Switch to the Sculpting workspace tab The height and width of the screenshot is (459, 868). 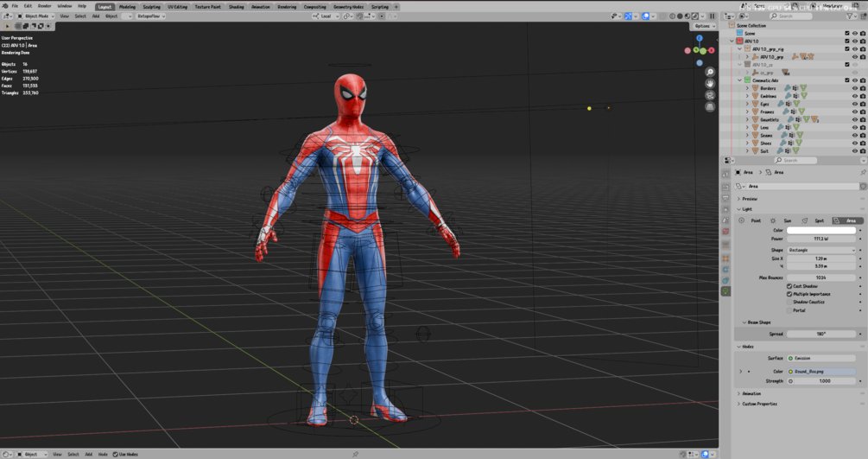(x=151, y=6)
